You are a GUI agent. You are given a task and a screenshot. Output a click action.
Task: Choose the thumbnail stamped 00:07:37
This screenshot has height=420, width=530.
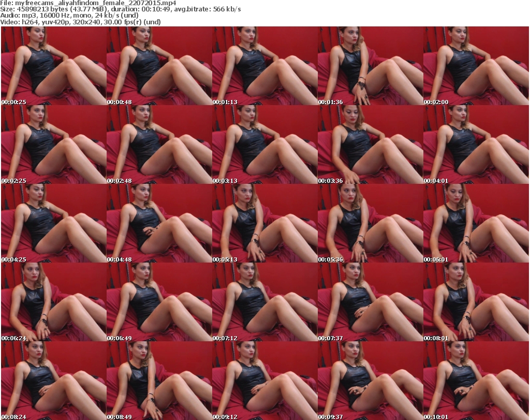click(x=370, y=302)
